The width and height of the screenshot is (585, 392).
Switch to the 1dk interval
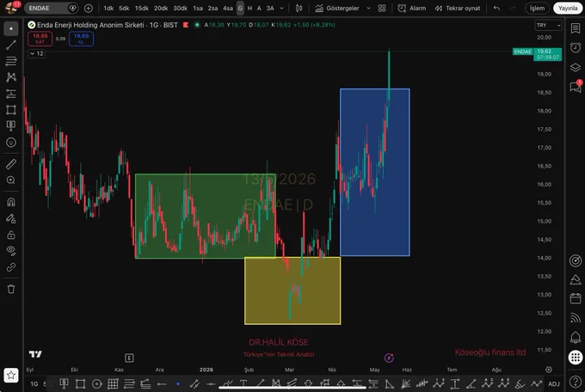tap(108, 9)
